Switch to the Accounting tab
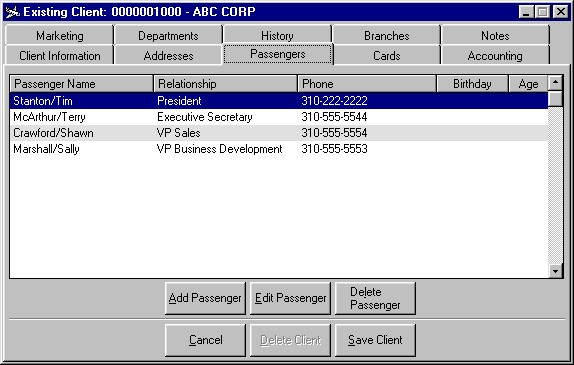 pos(495,55)
